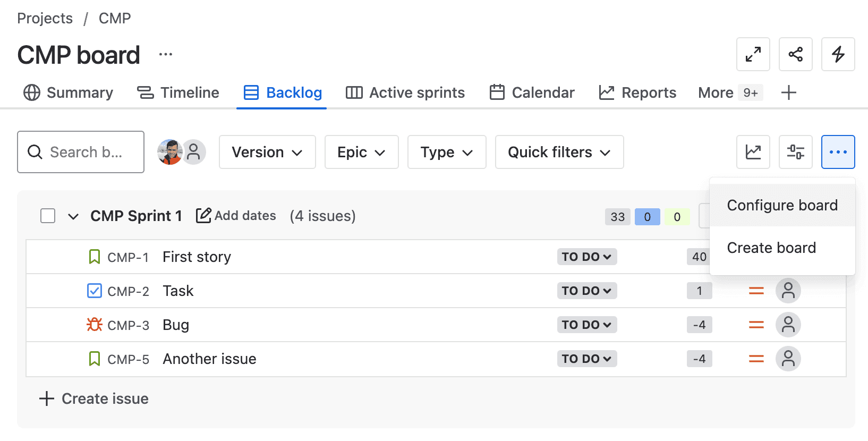
Task: Click ellipsis next to CMP board title
Action: pos(166,54)
